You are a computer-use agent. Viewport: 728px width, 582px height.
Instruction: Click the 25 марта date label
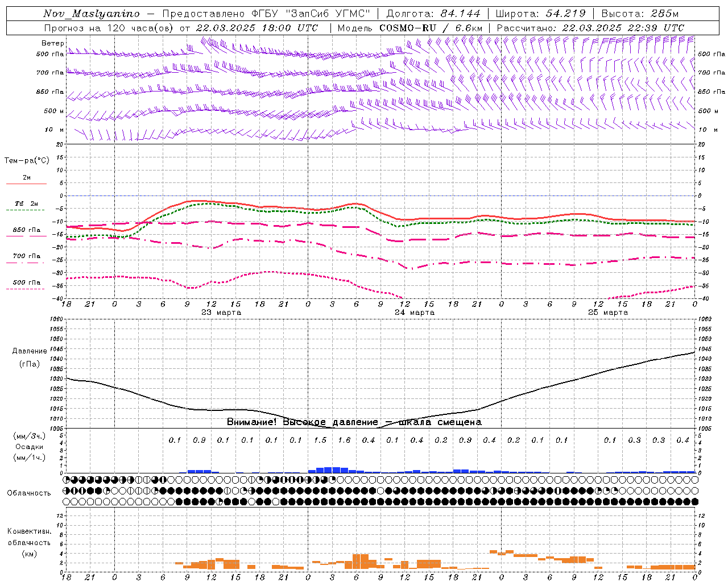coord(608,313)
